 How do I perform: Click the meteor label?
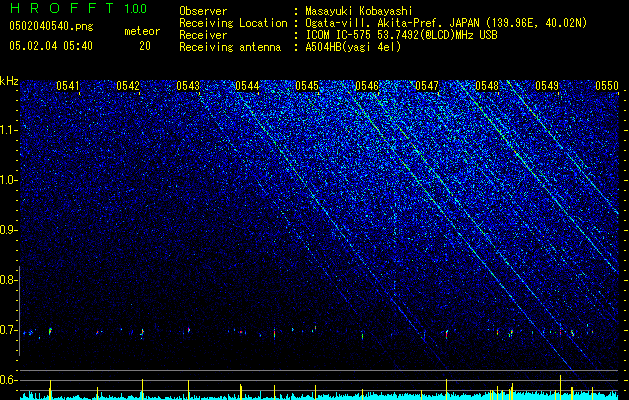point(142,31)
